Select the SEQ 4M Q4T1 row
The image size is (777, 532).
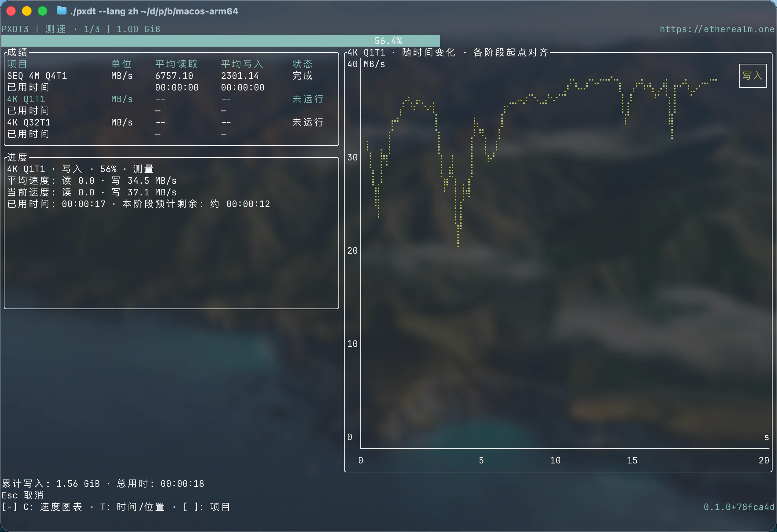171,76
